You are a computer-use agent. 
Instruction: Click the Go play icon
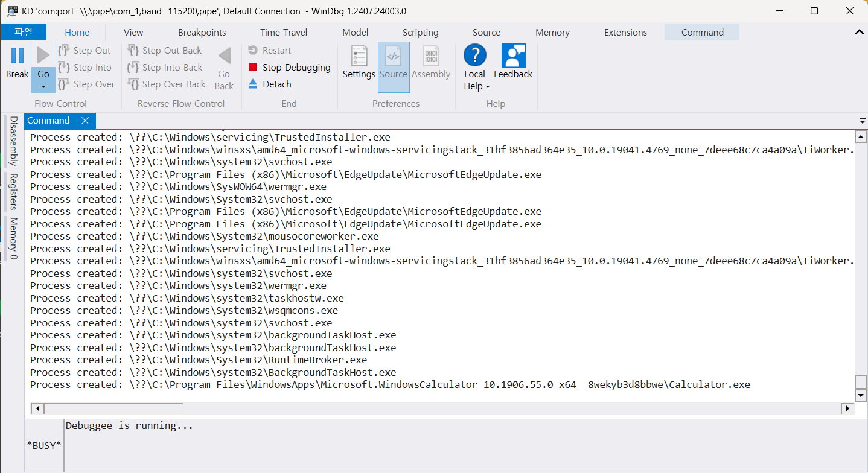pos(43,56)
